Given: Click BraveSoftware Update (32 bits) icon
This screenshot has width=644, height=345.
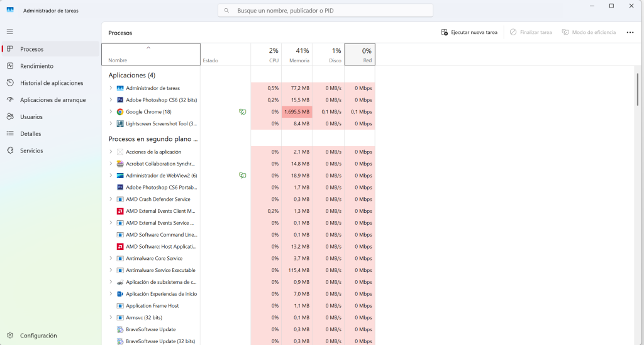Looking at the screenshot, I should click(120, 341).
